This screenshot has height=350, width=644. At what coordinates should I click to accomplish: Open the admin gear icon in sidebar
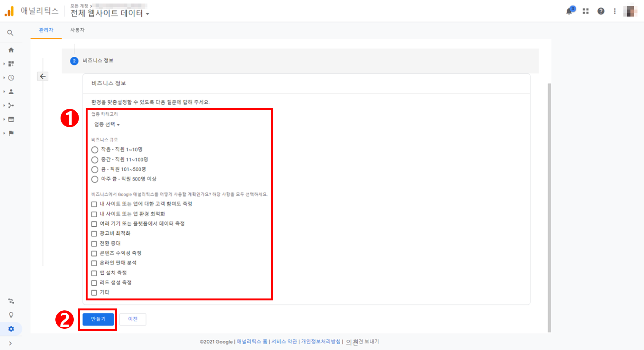(11, 329)
